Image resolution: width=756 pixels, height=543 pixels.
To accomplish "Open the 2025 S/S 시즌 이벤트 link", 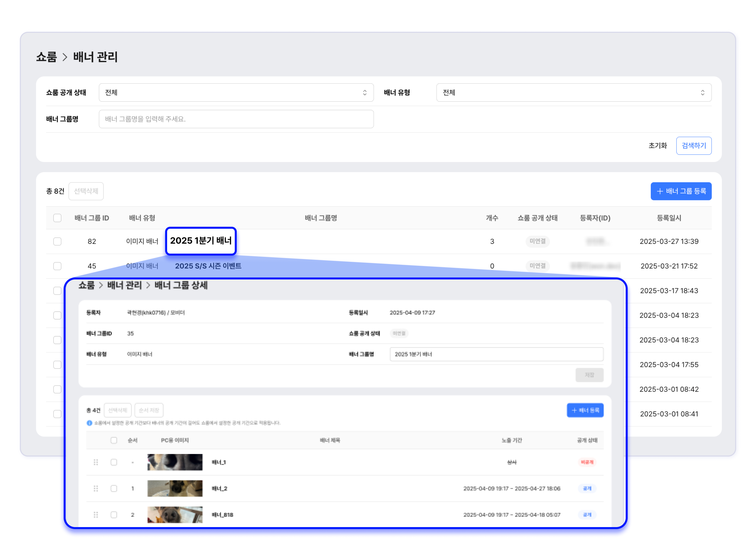I will [208, 266].
